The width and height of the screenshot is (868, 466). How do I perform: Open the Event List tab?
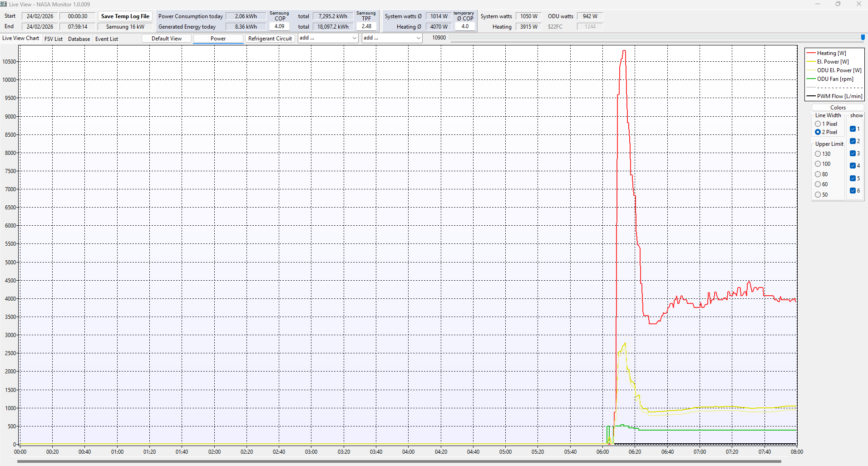(107, 39)
